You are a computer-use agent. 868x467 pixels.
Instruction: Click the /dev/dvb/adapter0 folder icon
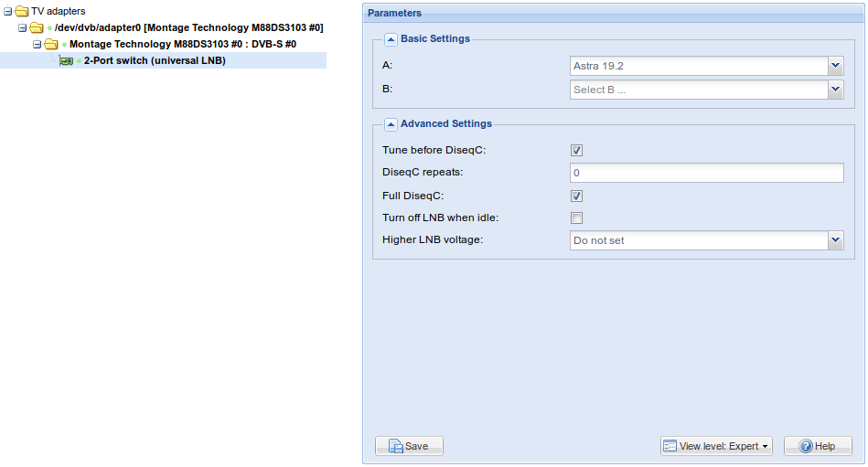pyautogui.click(x=37, y=27)
